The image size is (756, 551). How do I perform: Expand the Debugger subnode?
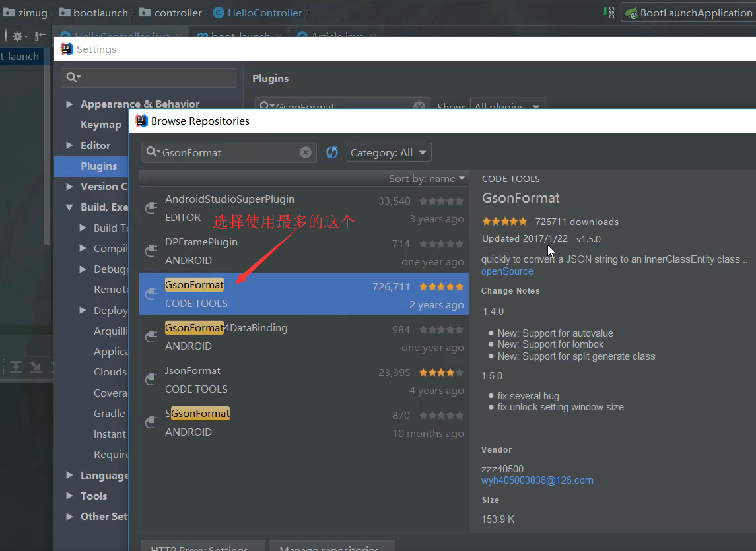click(x=83, y=269)
